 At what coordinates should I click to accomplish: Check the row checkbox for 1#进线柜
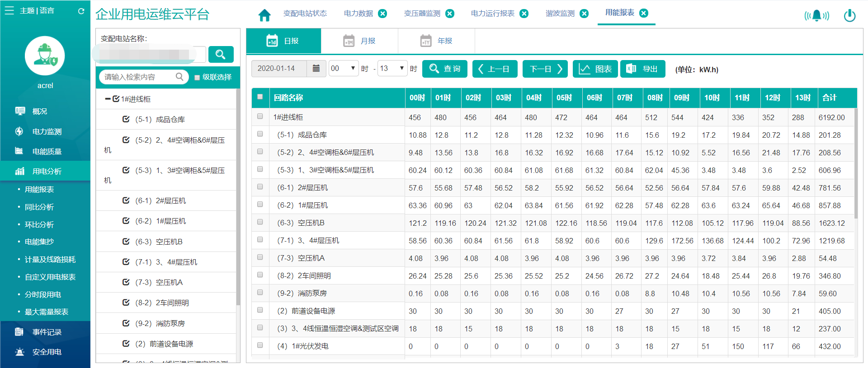[x=260, y=116]
